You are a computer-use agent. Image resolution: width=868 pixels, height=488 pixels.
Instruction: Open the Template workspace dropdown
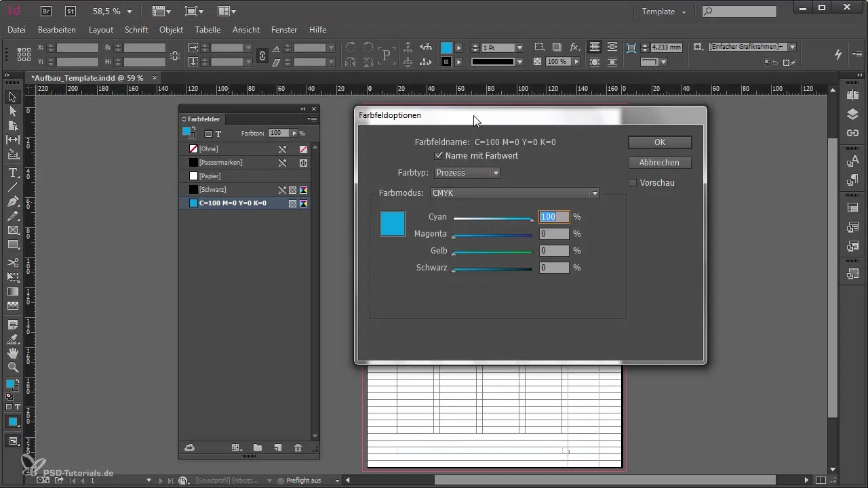(x=664, y=12)
